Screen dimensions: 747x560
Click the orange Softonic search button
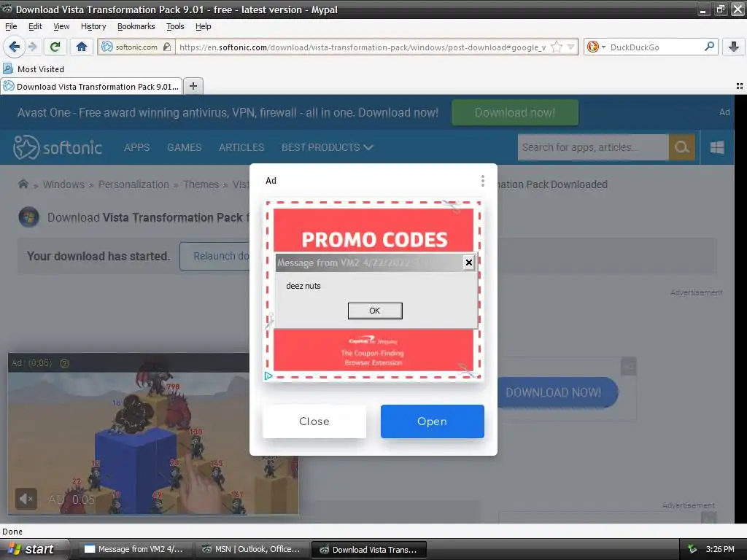coord(682,147)
